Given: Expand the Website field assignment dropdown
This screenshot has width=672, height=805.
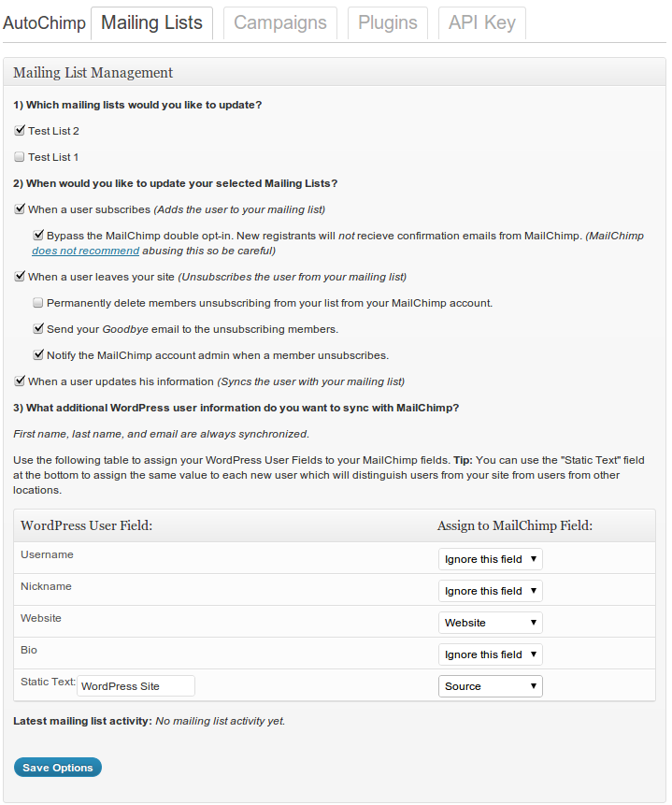Looking at the screenshot, I should [x=491, y=623].
